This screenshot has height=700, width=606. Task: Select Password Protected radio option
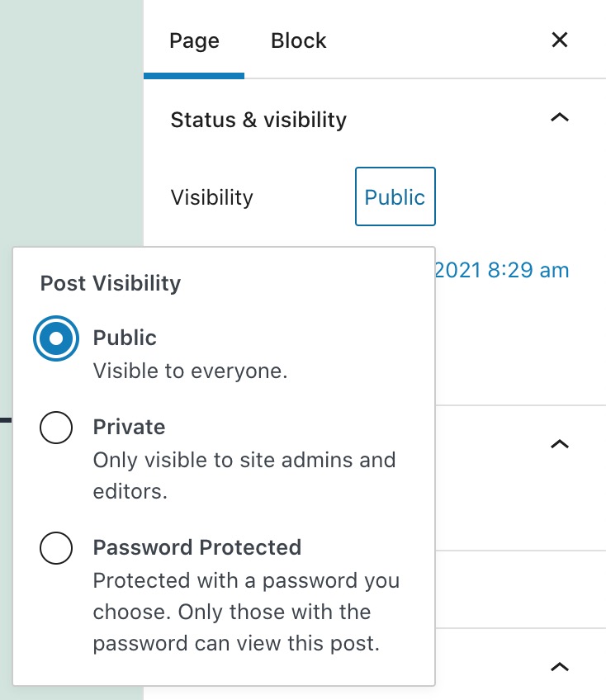pos(56,548)
